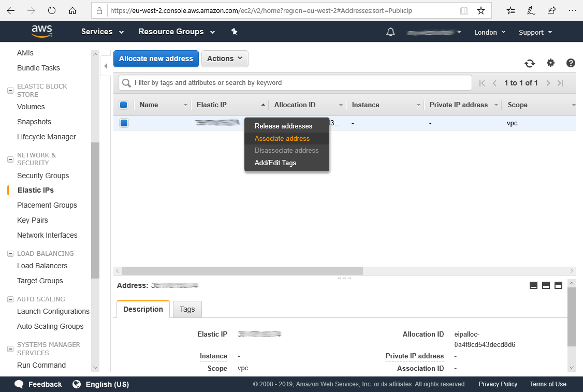
Task: Click the share page icon
Action: [x=552, y=10]
